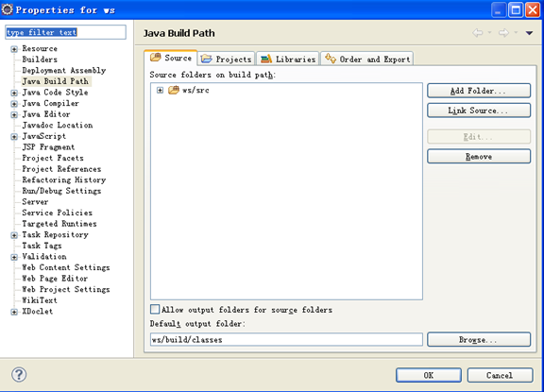Select the Validation label
The height and width of the screenshot is (392, 544).
coord(44,257)
